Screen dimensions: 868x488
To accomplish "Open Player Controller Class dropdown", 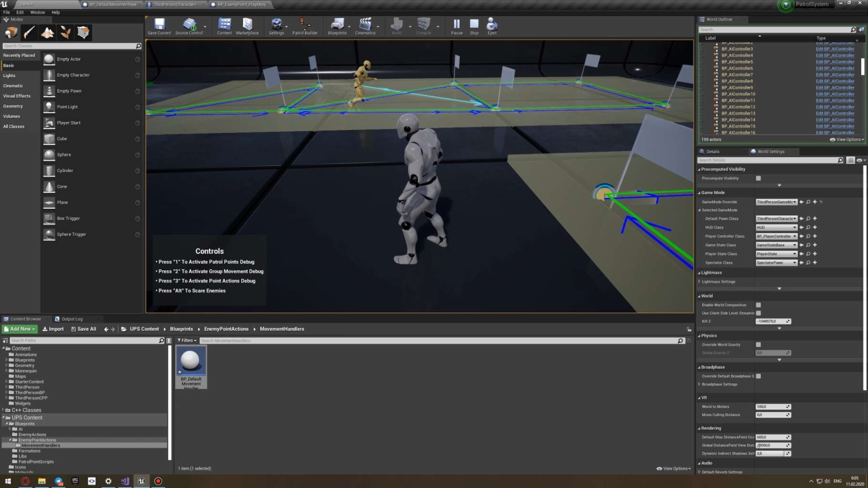I will (776, 236).
